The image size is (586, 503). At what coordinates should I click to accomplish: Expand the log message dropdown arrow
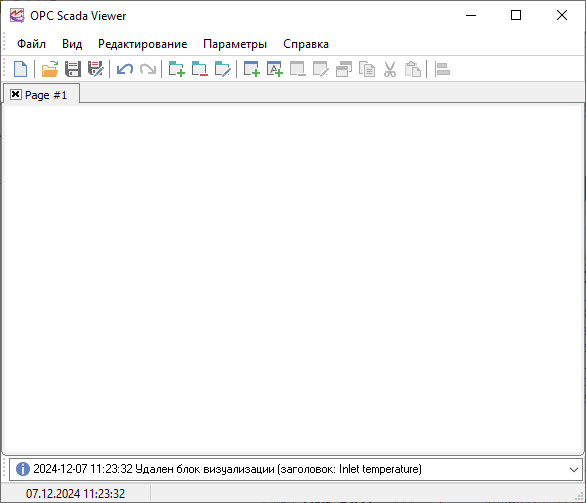tap(574, 469)
